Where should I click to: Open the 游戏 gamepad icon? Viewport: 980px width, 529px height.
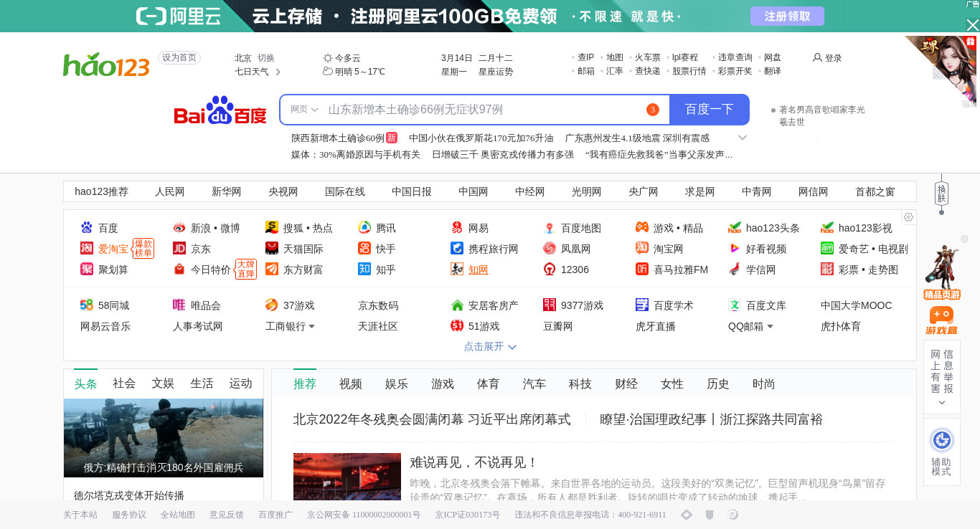(x=642, y=228)
